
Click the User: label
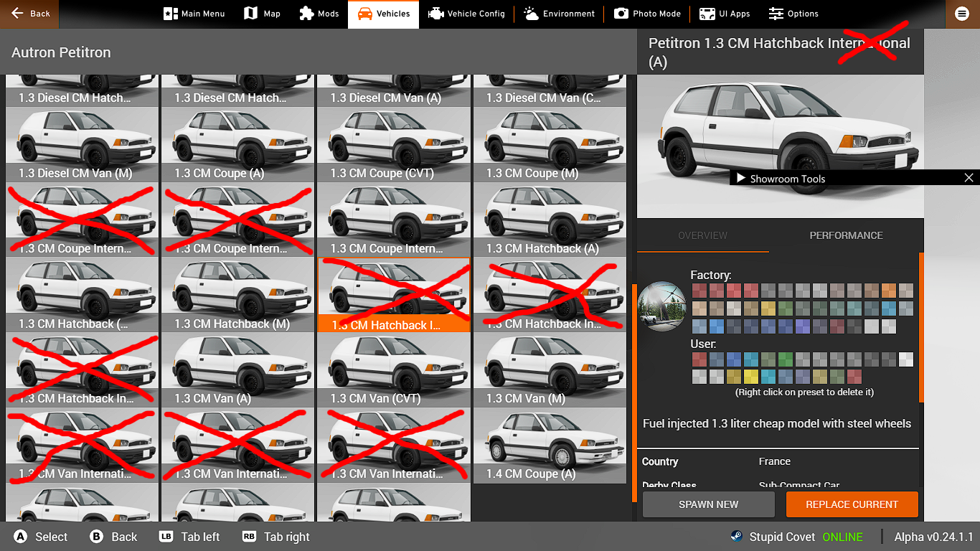coord(703,344)
